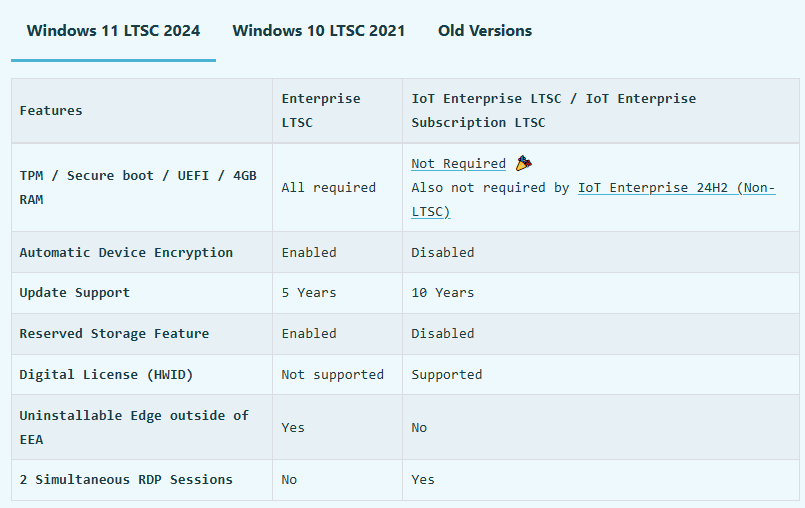Select the Reserved Storage Feature label
This screenshot has height=508, width=805.
[x=114, y=333]
